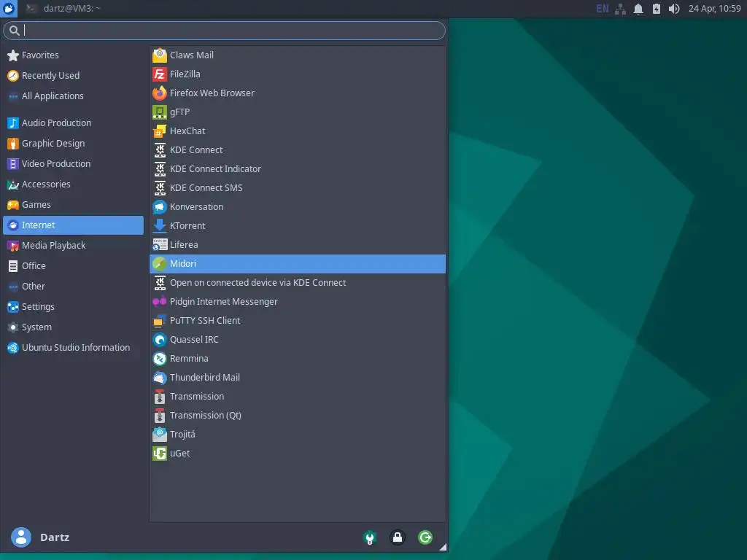Open KDE Connect SMS

(x=298, y=188)
